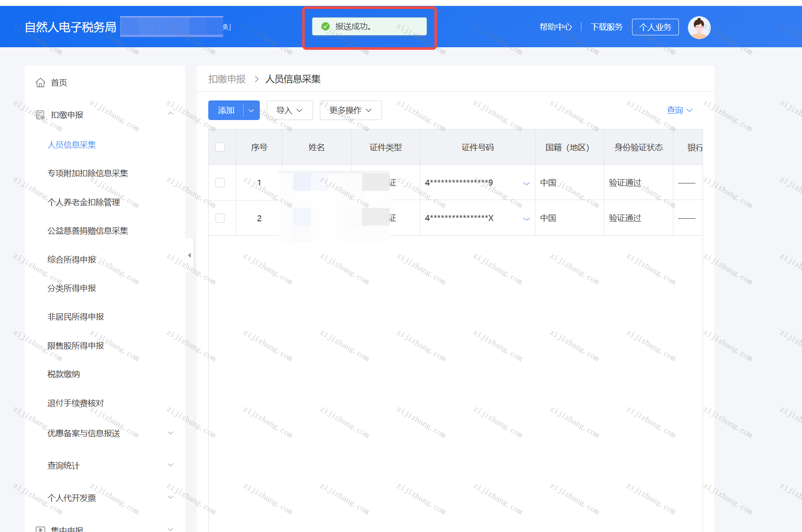Screen dimensions: 802x532
Task: Click the 国籍（地区）column header
Action: [569, 147]
